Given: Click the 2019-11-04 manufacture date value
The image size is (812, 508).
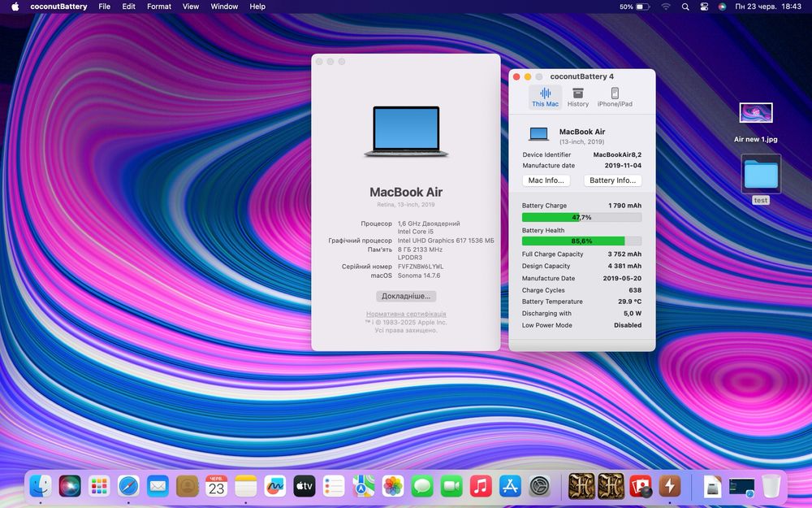Looking at the screenshot, I should point(623,165).
